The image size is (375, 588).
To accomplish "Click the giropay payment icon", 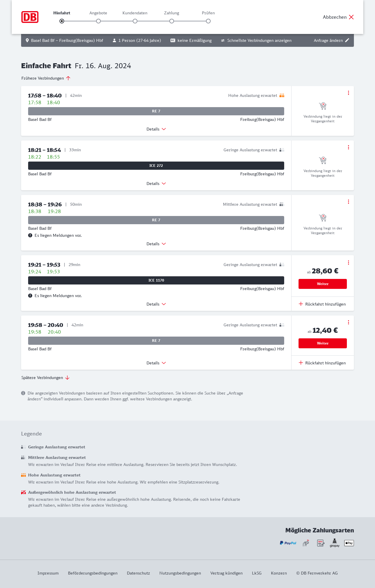I will [335, 543].
